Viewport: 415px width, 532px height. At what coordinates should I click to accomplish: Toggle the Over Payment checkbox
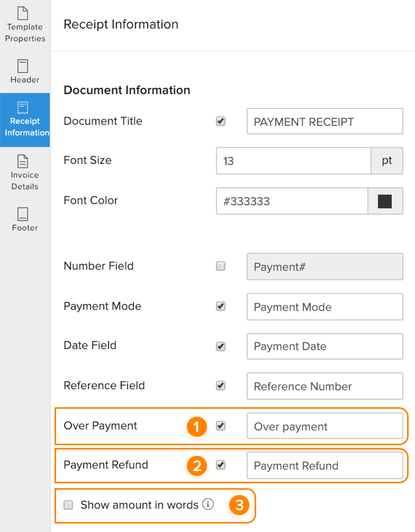[220, 426]
